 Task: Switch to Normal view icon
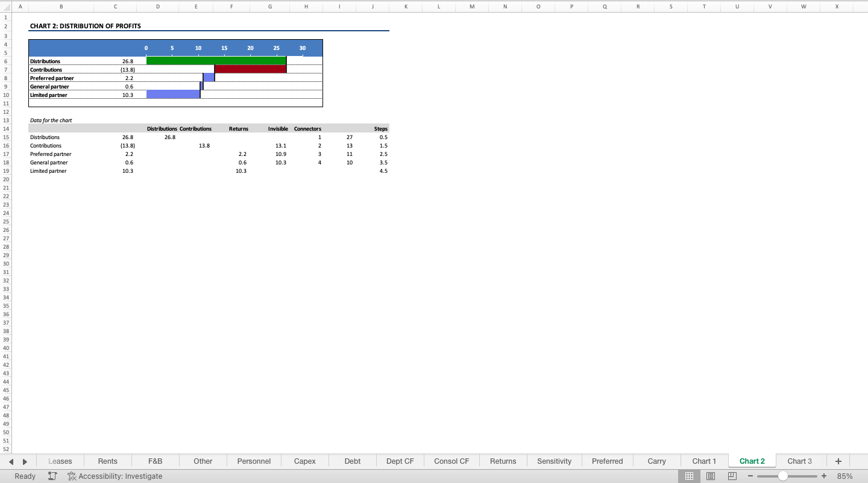pyautogui.click(x=689, y=476)
